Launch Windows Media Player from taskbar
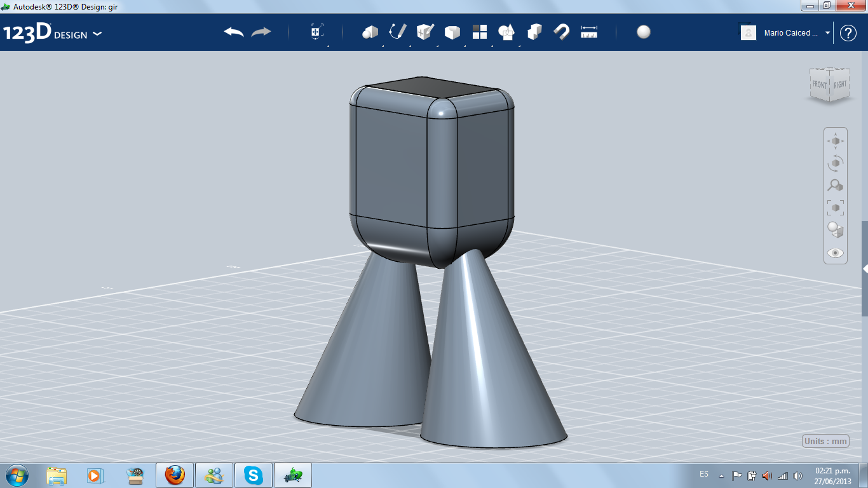This screenshot has width=868, height=488. tap(95, 475)
